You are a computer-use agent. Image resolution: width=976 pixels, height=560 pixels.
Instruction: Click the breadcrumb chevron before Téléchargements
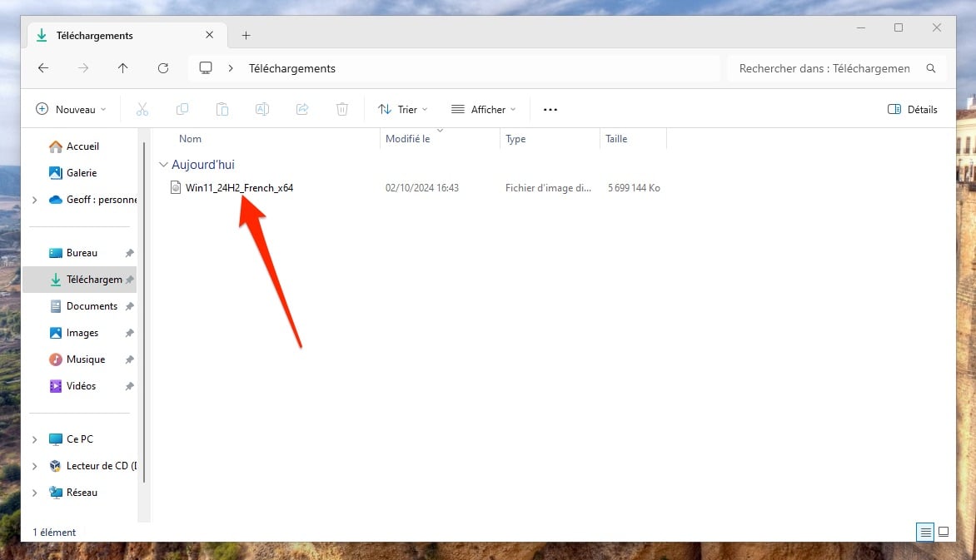(x=231, y=68)
